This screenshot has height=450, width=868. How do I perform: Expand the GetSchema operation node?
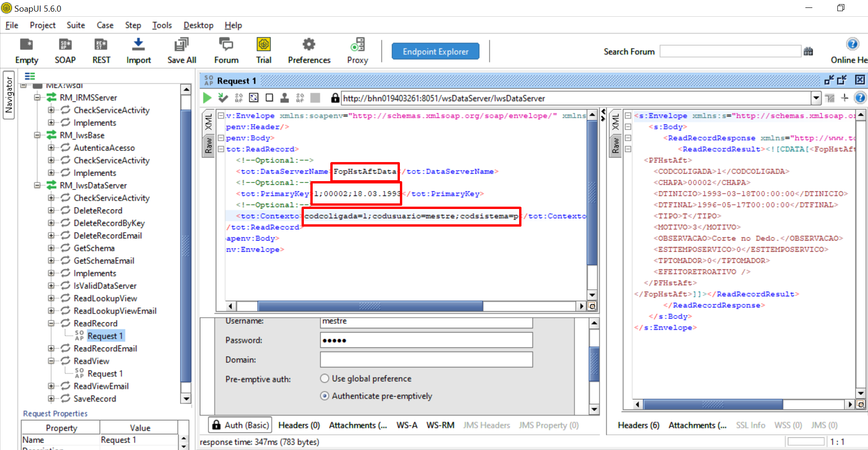pyautogui.click(x=51, y=248)
